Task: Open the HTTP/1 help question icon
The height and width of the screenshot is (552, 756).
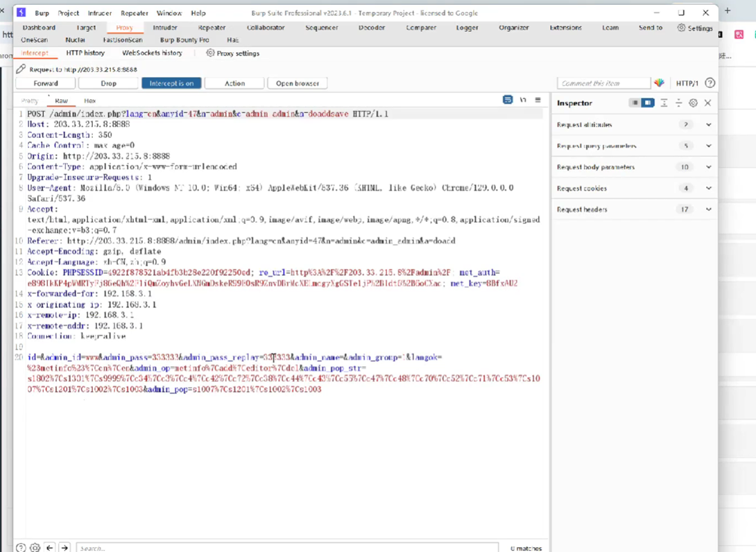Action: pos(710,83)
